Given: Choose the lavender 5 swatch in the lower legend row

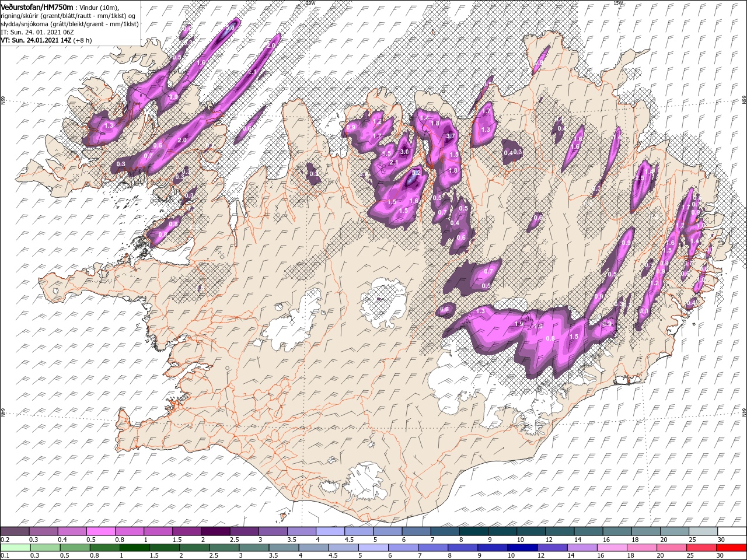Looking at the screenshot, I should [373, 548].
